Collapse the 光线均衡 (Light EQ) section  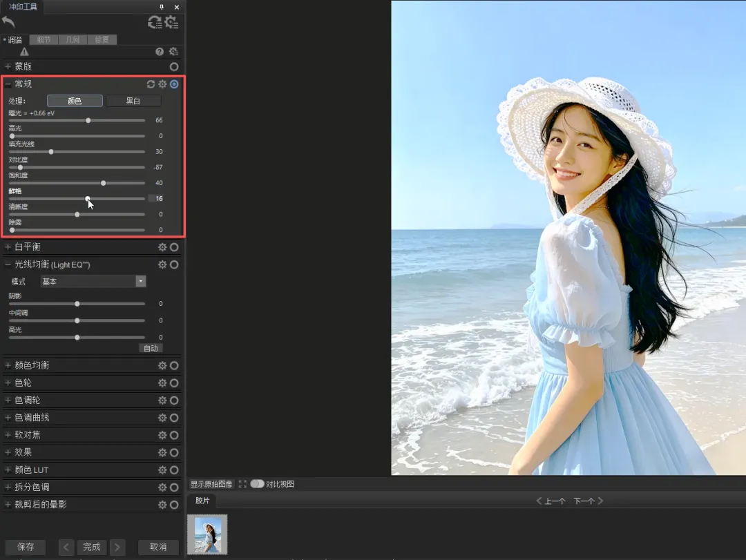pos(8,264)
